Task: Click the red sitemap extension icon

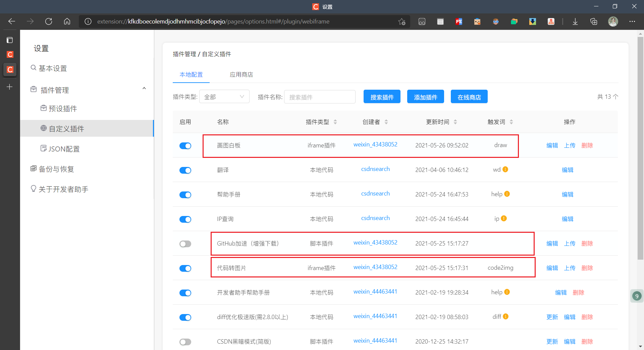Action: click(551, 21)
